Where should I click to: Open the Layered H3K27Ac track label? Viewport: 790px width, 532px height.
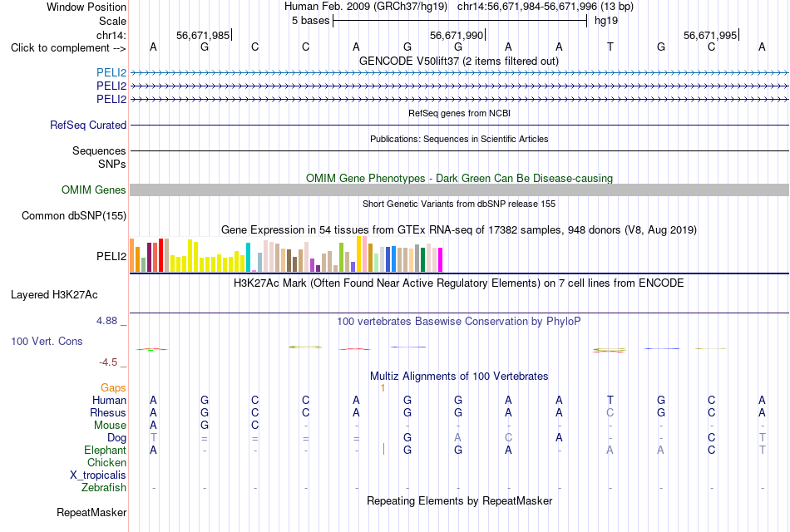tap(54, 295)
